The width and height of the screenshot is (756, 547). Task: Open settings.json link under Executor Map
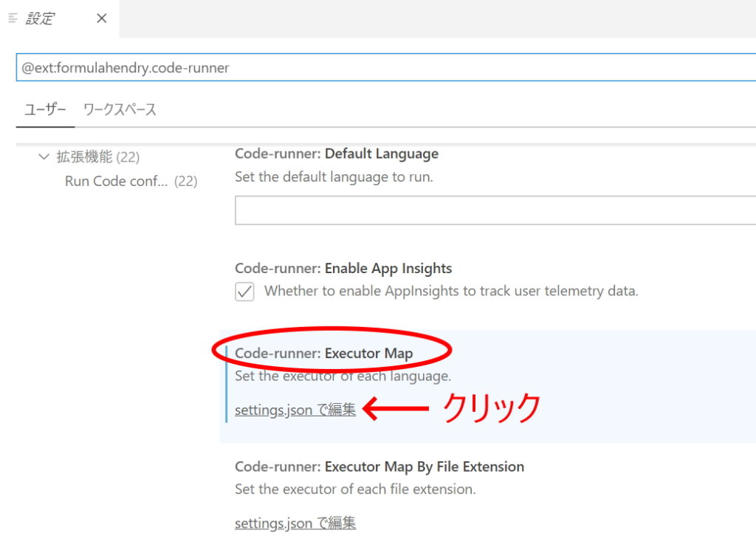point(295,410)
